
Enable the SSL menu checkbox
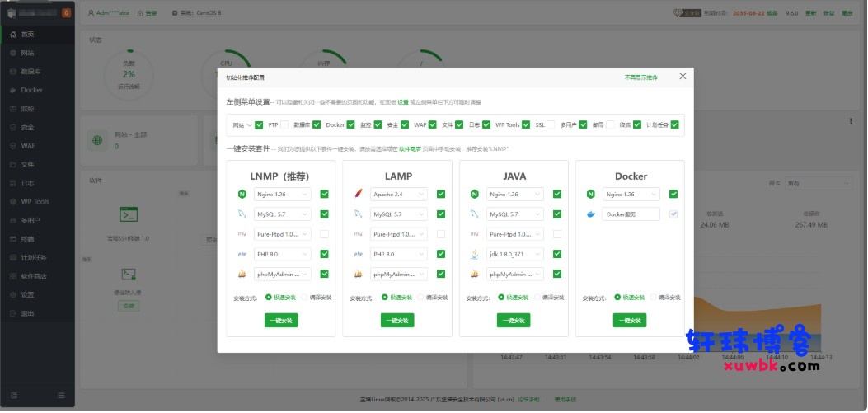[551, 125]
